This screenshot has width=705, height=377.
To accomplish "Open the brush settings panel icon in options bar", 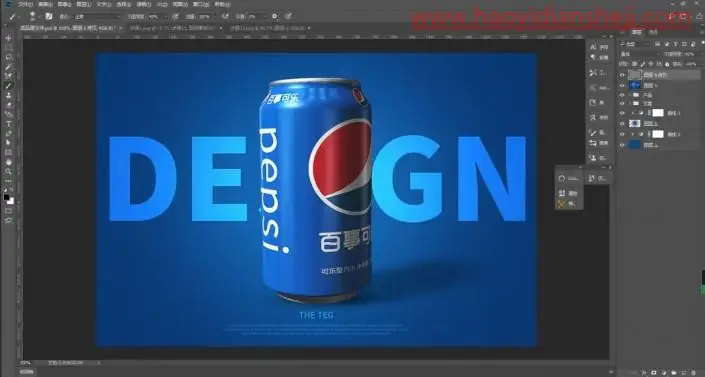I will pos(49,16).
